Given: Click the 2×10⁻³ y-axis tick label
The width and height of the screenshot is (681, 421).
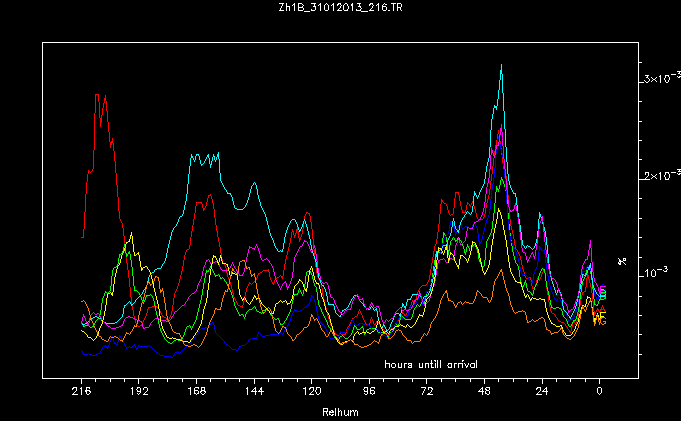Looking at the screenshot, I should point(660,176).
